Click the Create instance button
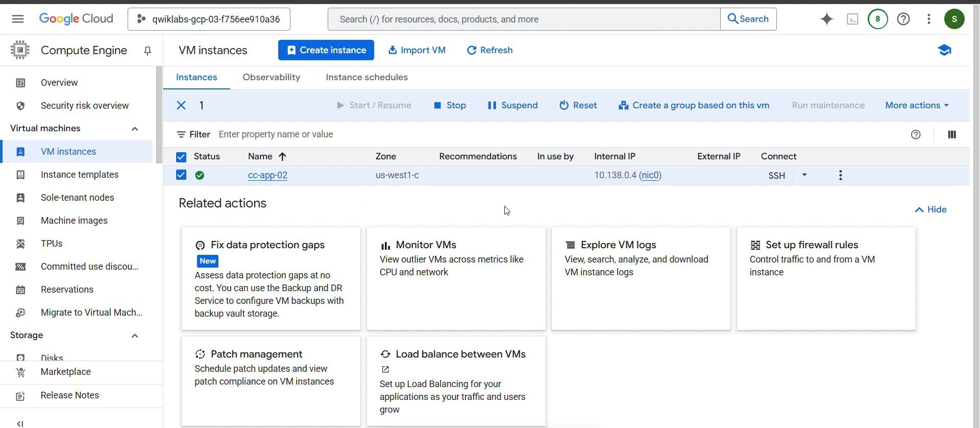 [x=326, y=50]
